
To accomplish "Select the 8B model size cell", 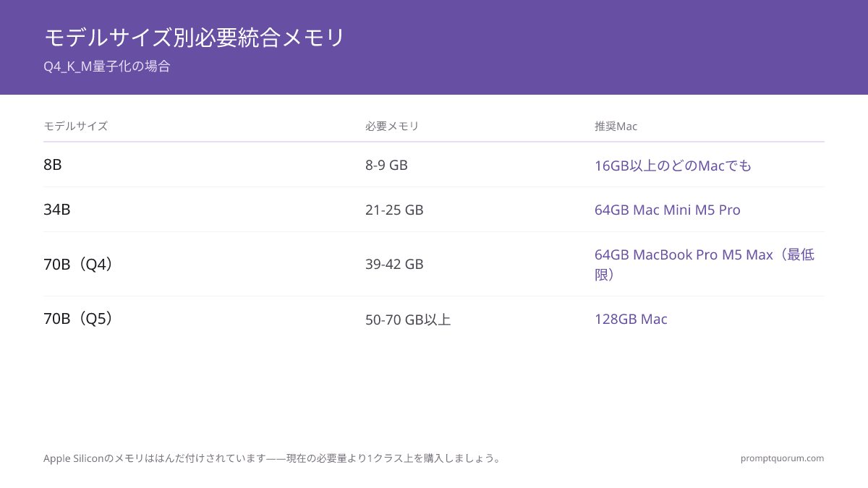I will pyautogui.click(x=53, y=165).
